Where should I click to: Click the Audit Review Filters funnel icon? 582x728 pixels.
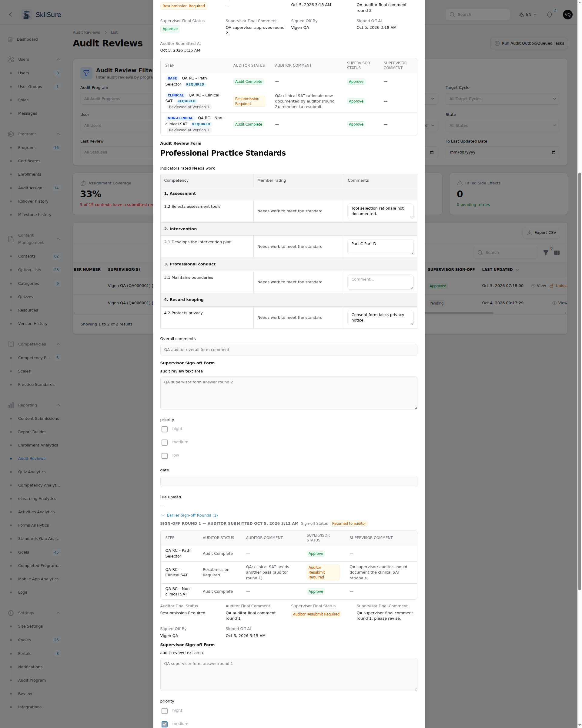click(x=86, y=73)
